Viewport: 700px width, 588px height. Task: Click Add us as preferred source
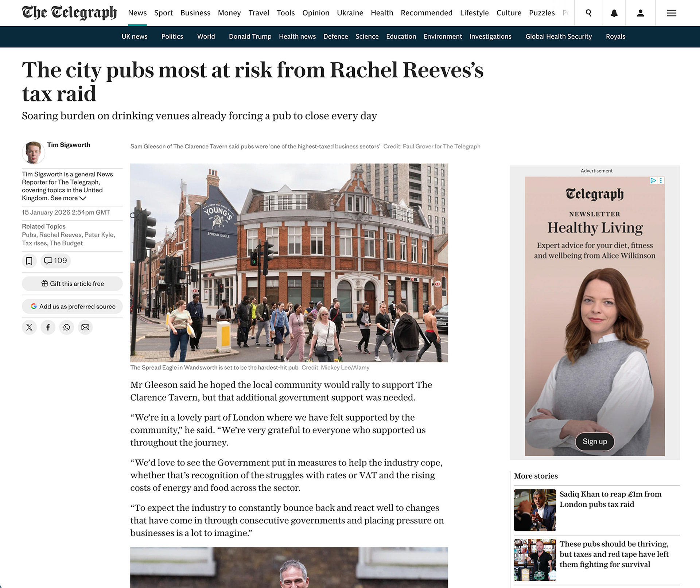point(72,307)
